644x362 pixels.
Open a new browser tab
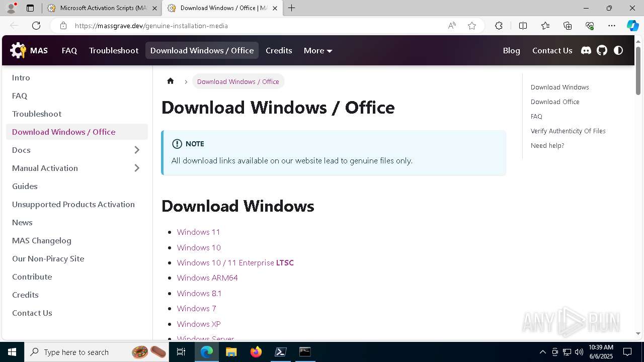pos(291,8)
